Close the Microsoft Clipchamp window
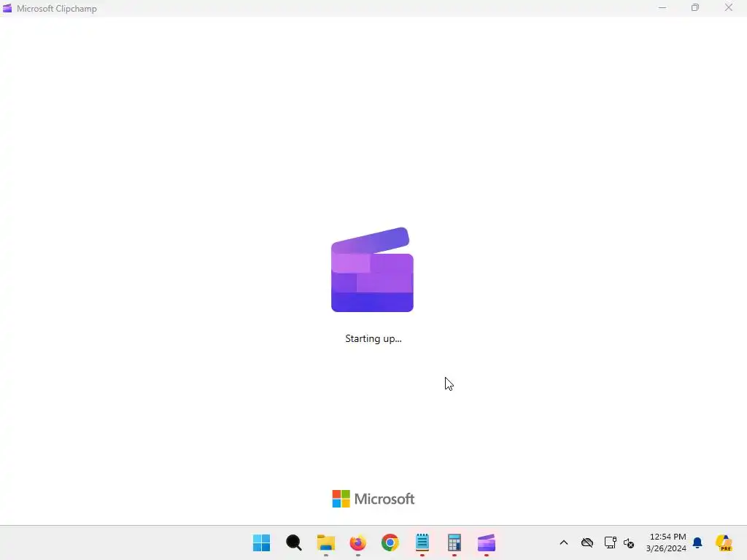 729,7
